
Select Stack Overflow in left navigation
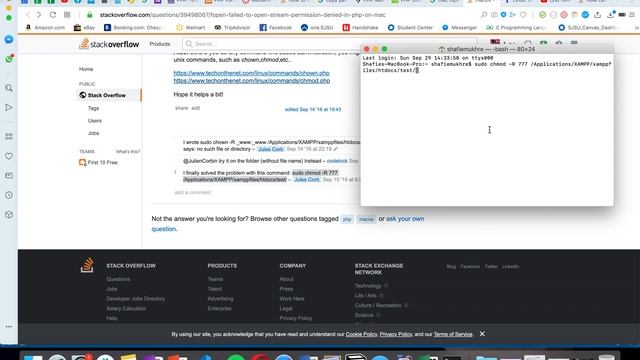tap(109, 95)
